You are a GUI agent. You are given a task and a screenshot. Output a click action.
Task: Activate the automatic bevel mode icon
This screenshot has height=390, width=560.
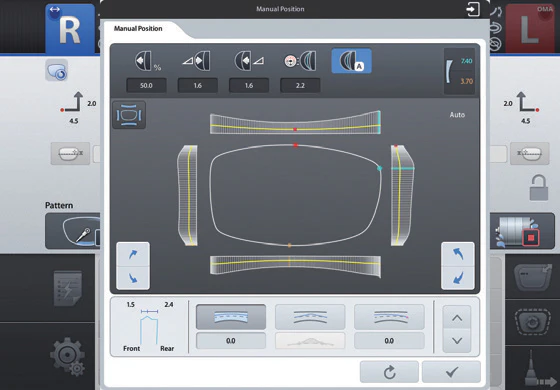(351, 61)
